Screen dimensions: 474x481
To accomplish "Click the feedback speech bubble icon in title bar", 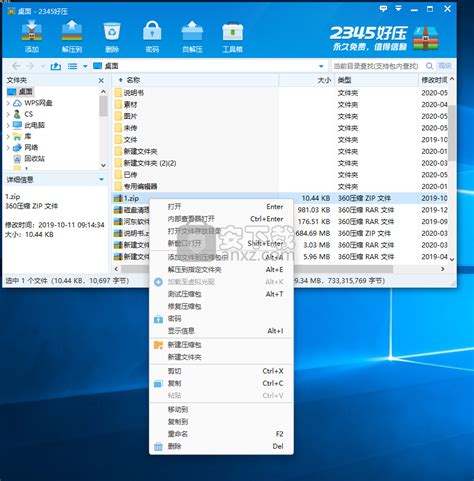I will [x=383, y=8].
